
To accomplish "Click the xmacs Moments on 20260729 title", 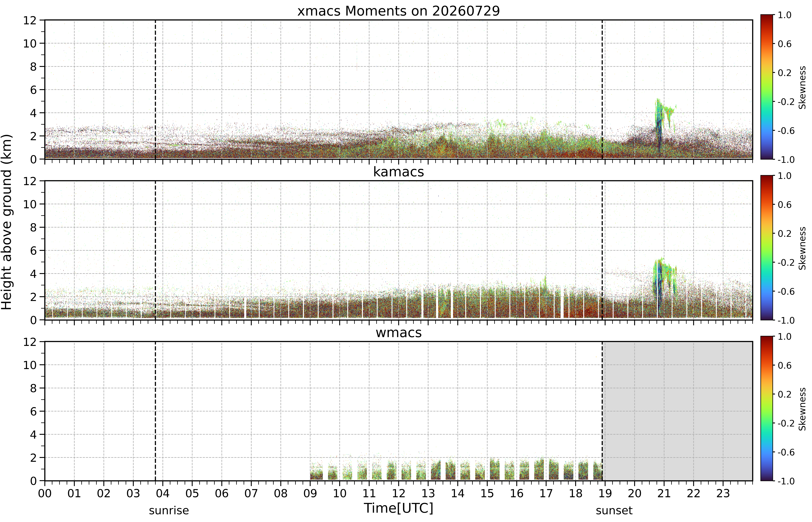I will (399, 11).
